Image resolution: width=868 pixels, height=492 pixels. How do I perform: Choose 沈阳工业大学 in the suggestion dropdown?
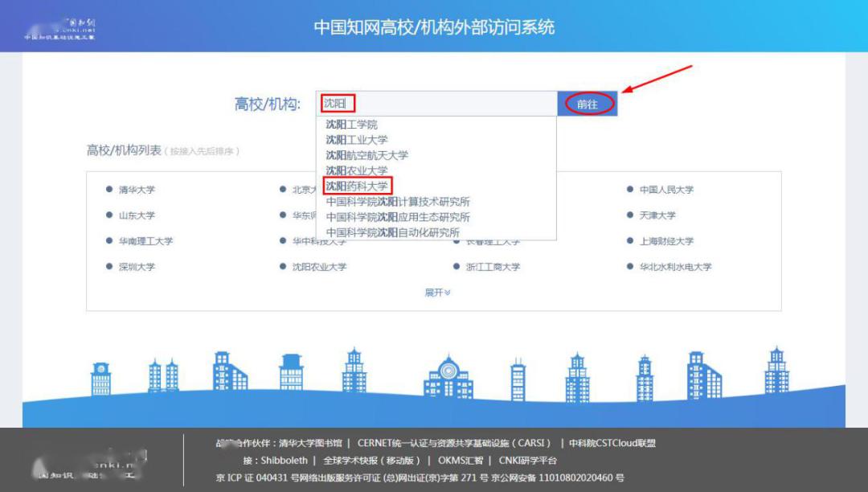click(x=357, y=140)
